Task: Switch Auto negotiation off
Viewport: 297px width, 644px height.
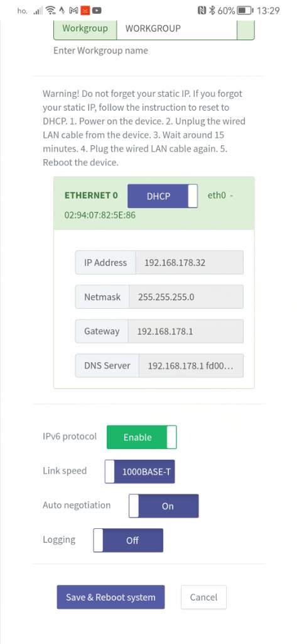Action: (164, 506)
